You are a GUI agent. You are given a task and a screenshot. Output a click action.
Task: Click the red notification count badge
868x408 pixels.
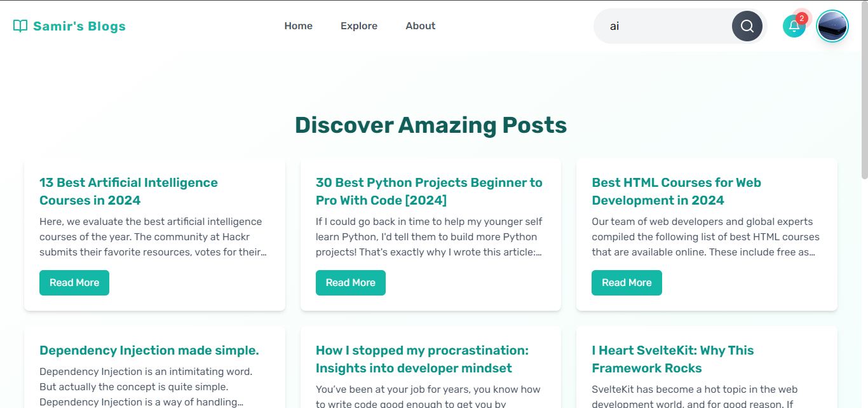tap(802, 18)
